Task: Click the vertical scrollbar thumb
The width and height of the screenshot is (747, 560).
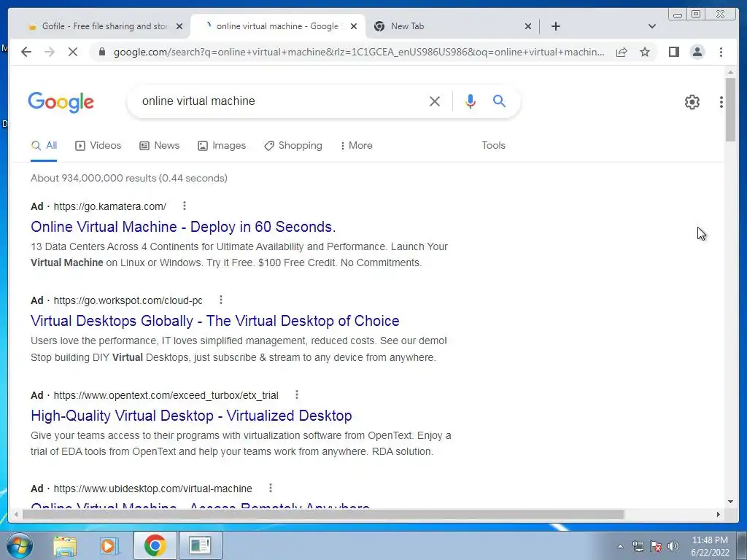Action: (x=730, y=109)
